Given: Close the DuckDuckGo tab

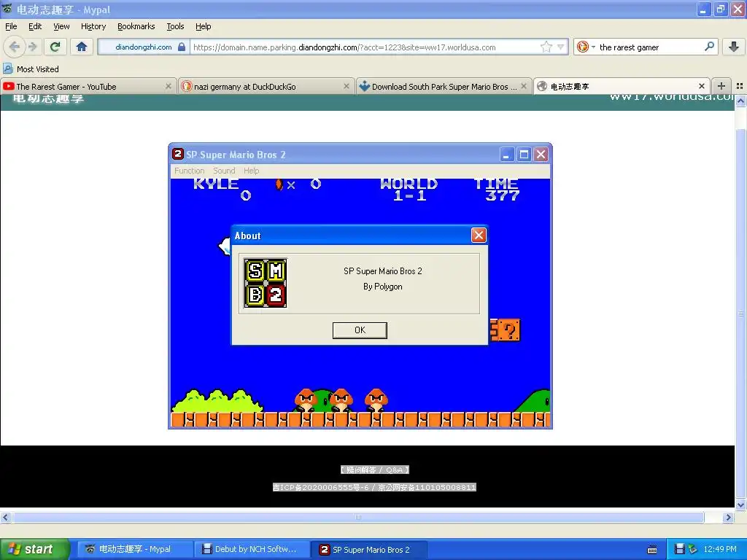Looking at the screenshot, I should point(347,86).
